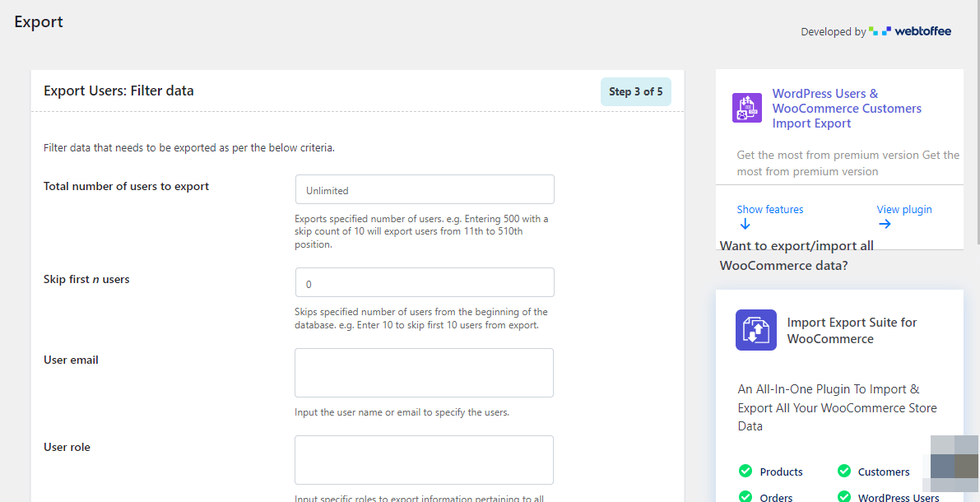Click the WordPress Users feature text
Viewport: 980px width, 502px height.
click(899, 498)
